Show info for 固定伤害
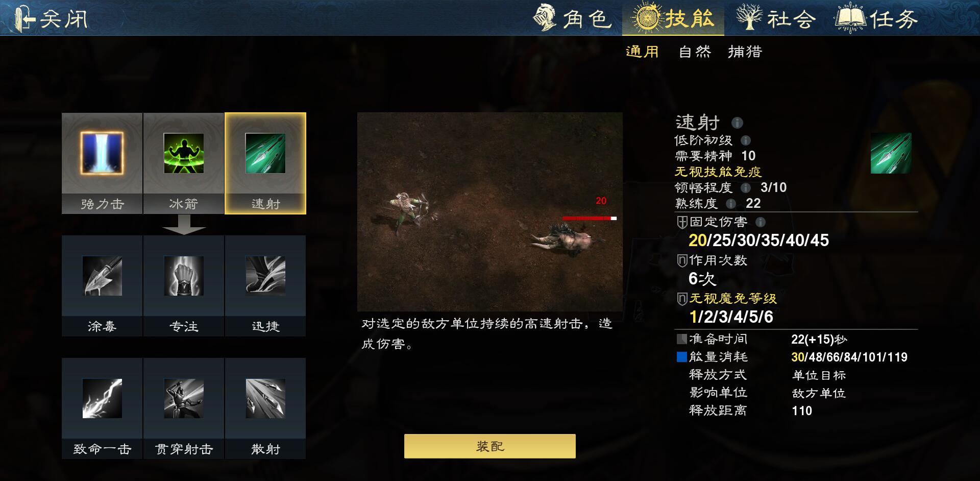The height and width of the screenshot is (481, 980). click(x=761, y=222)
